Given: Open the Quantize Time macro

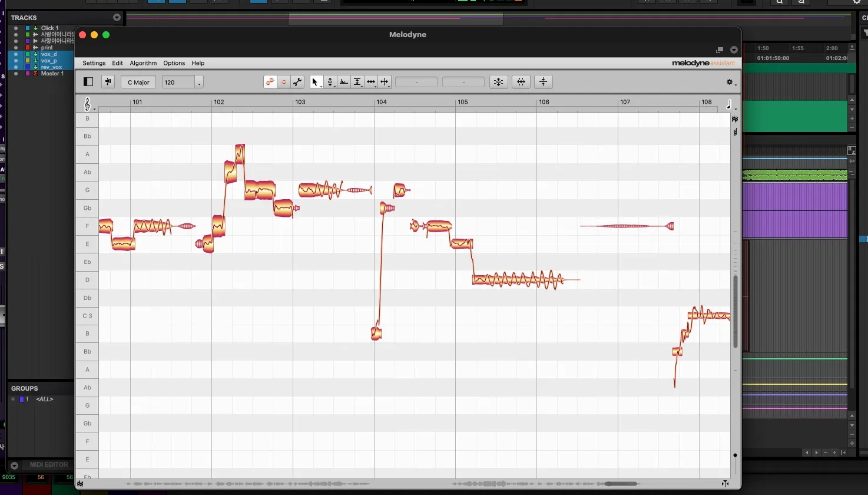Looking at the screenshot, I should coord(521,82).
